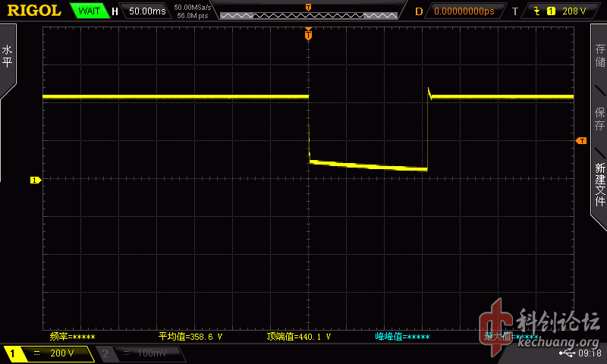Viewport: 607px width, 364px height.
Task: Click the falling edge trigger icon
Action: pos(537,11)
